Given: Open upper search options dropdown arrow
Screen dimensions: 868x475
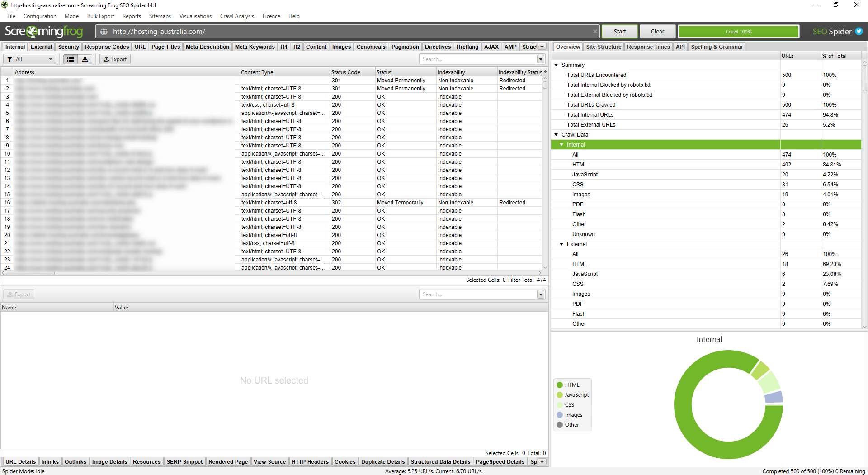Looking at the screenshot, I should point(541,59).
